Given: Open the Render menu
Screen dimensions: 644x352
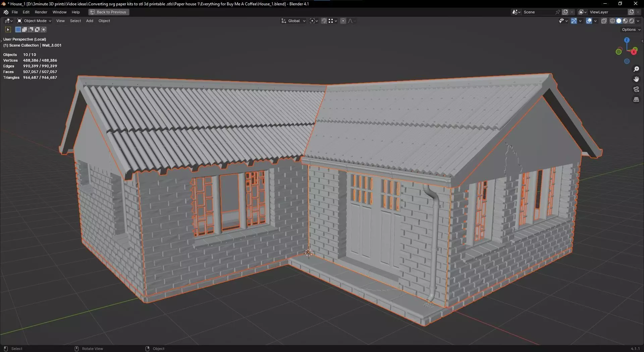Looking at the screenshot, I should coord(41,12).
